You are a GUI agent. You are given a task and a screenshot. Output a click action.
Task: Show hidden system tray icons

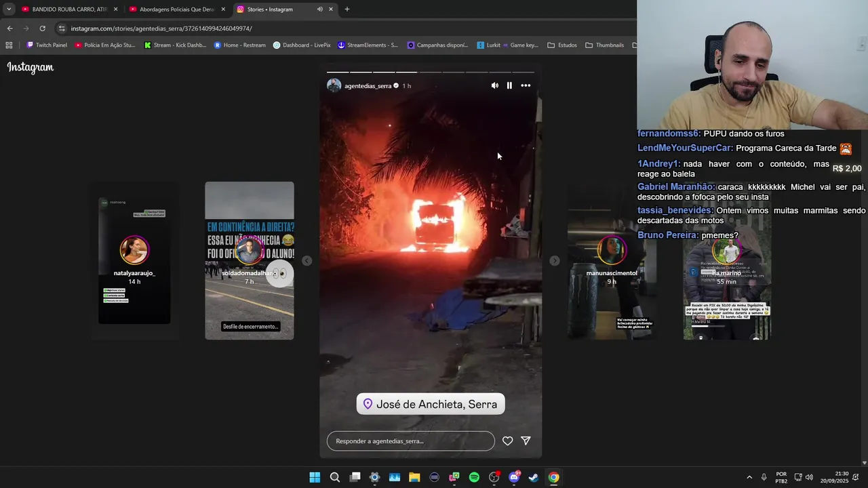point(749,477)
